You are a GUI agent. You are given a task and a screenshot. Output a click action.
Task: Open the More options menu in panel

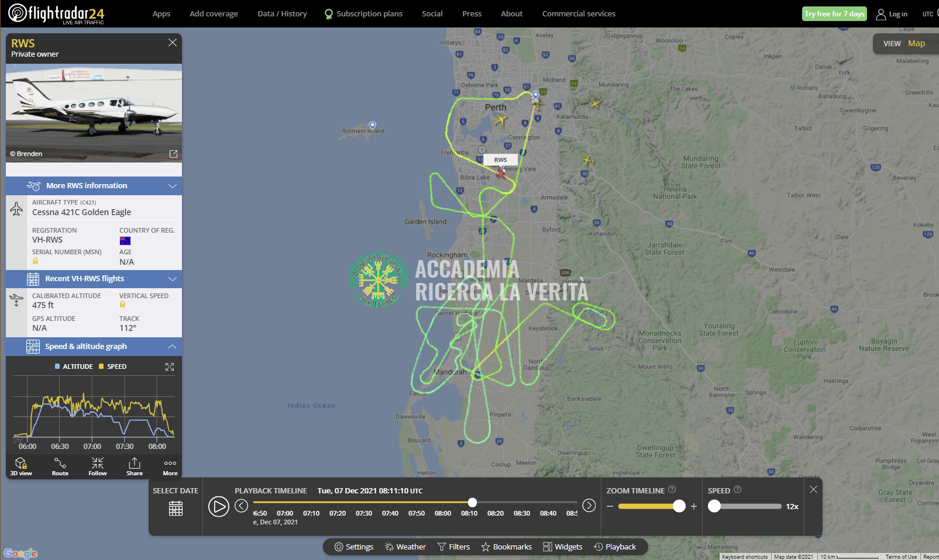(170, 466)
